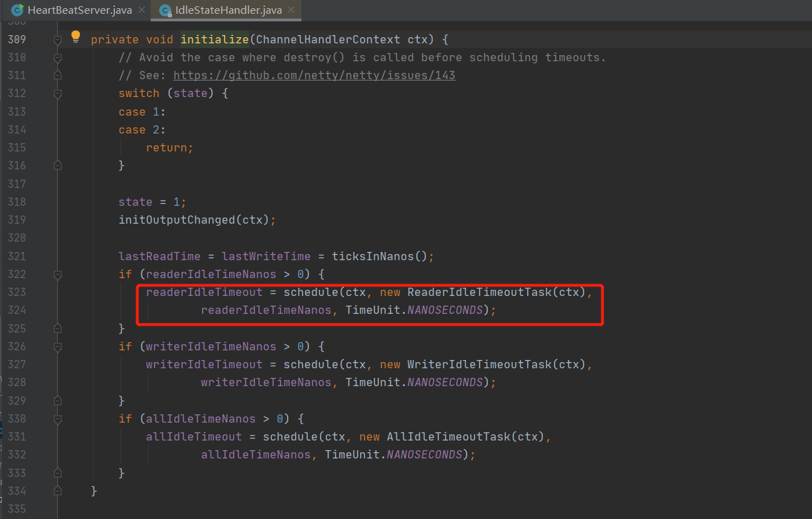This screenshot has width=812, height=519.
Task: Click ticksInNanos() on line 321
Action: pyautogui.click(x=379, y=256)
